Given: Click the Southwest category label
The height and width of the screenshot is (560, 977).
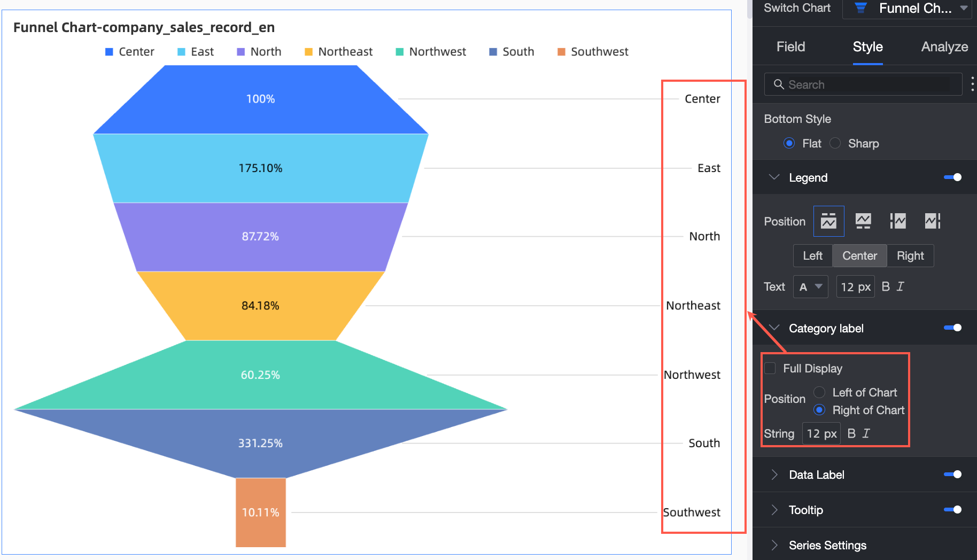Looking at the screenshot, I should pyautogui.click(x=692, y=512).
